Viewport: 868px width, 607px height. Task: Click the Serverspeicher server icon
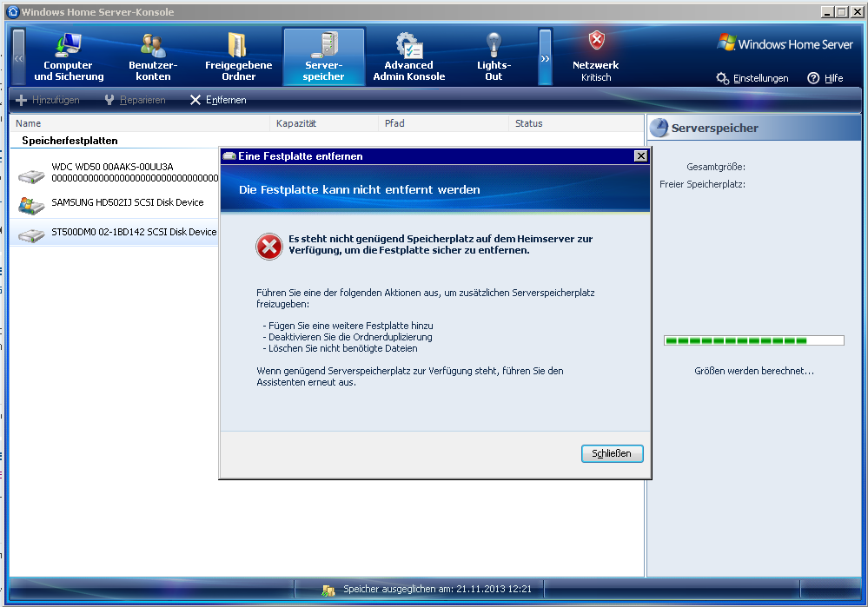coord(323,45)
